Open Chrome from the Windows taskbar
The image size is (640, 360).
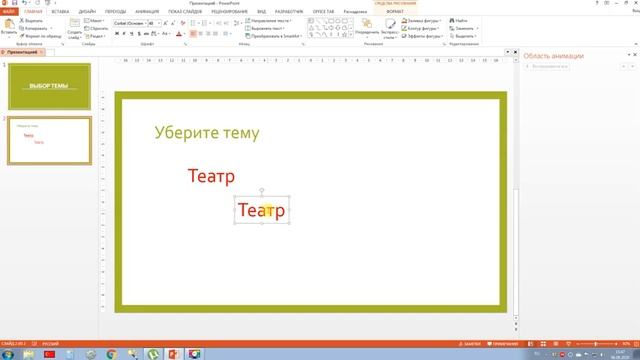click(111, 354)
